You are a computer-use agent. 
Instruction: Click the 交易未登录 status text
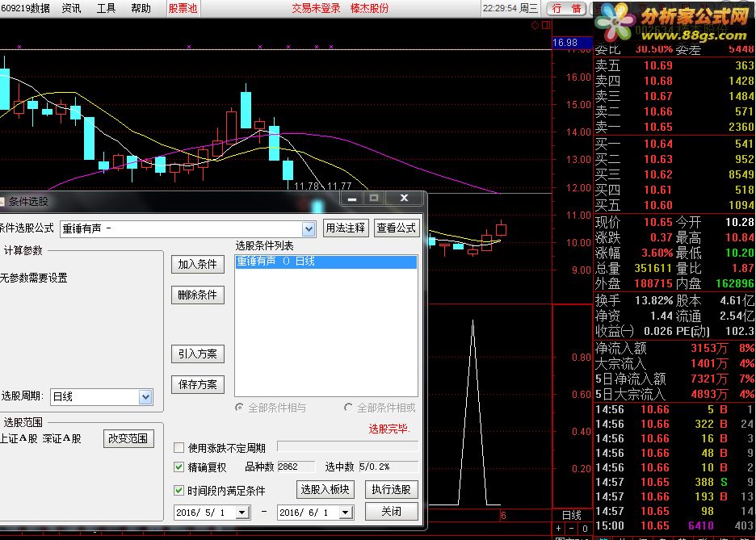click(x=316, y=8)
